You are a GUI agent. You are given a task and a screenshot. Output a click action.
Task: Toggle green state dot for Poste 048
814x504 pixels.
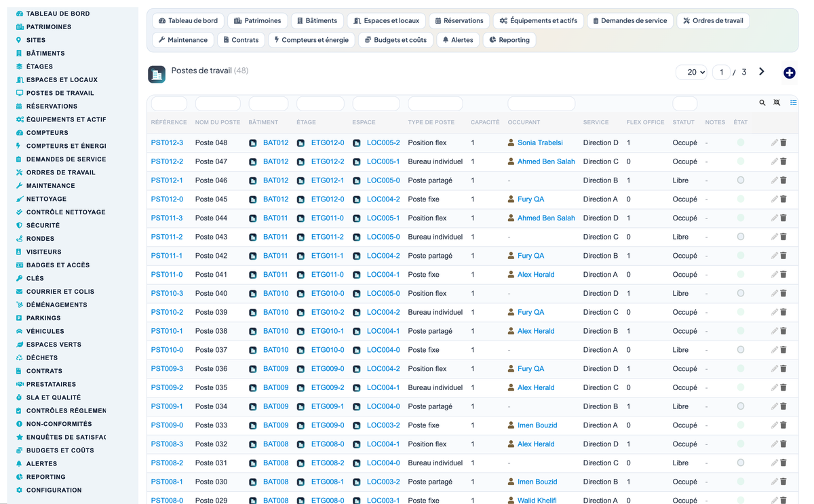point(741,142)
